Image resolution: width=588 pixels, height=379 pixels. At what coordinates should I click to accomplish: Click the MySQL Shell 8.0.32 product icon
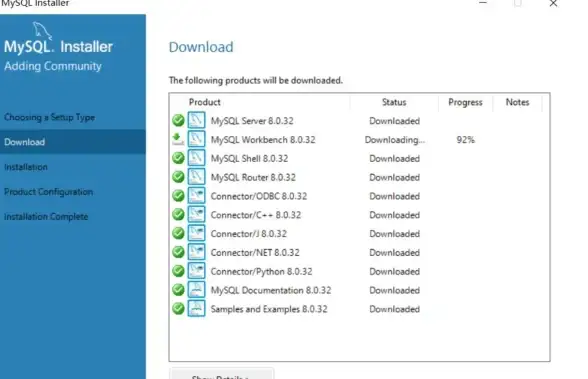tap(196, 158)
